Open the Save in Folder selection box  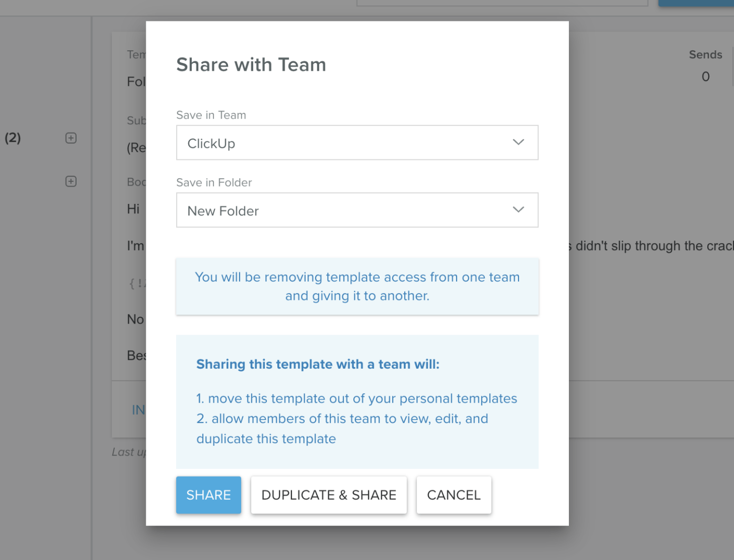357,210
